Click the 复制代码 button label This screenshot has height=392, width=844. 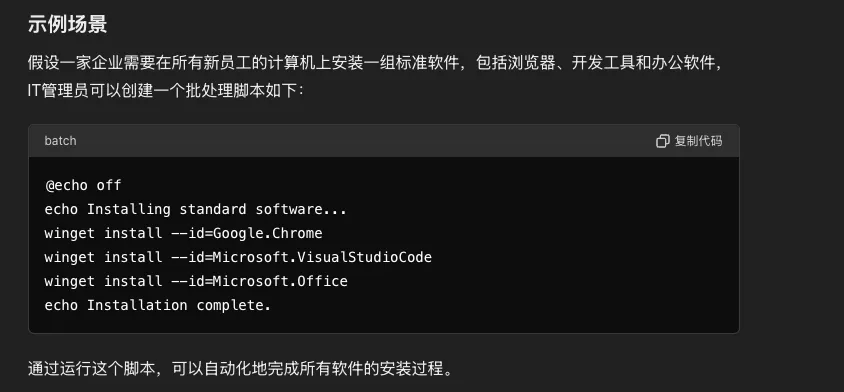tap(698, 141)
